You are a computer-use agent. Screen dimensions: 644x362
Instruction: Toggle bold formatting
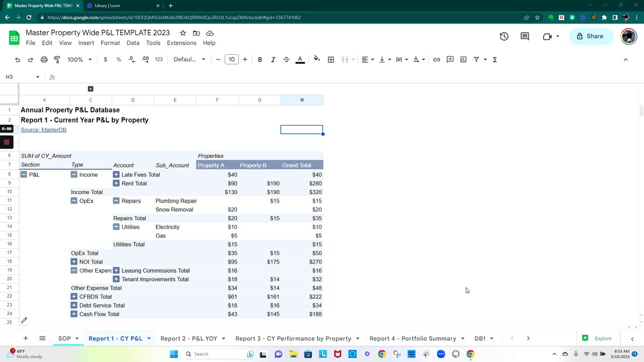(260, 59)
